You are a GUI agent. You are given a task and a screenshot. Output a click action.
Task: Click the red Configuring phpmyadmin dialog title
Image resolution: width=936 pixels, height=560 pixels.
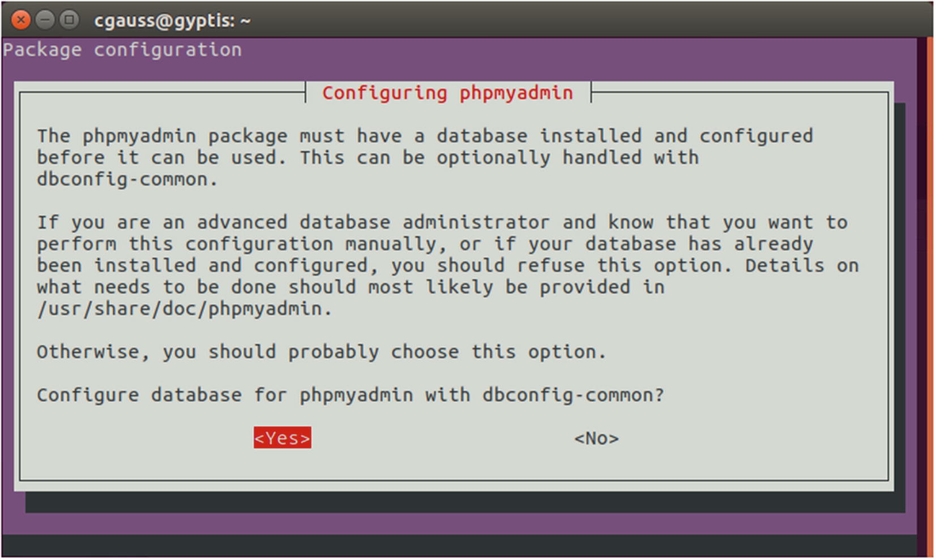(447, 92)
